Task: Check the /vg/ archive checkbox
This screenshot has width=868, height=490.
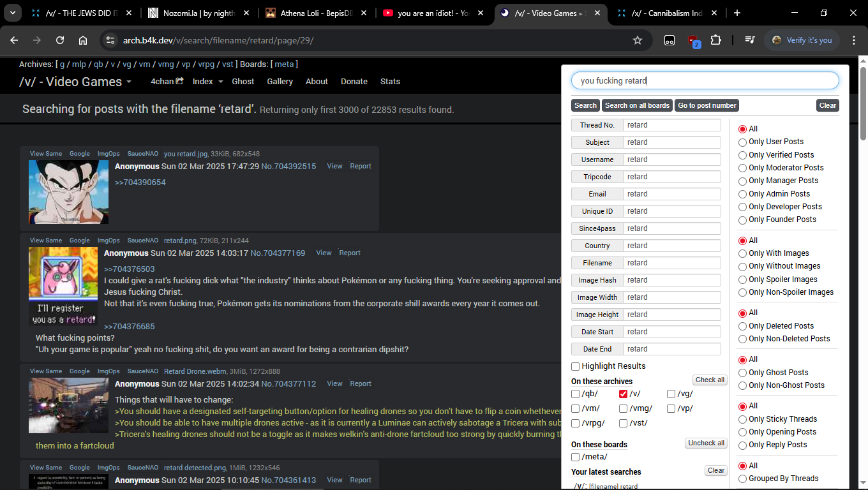Action: [671, 394]
